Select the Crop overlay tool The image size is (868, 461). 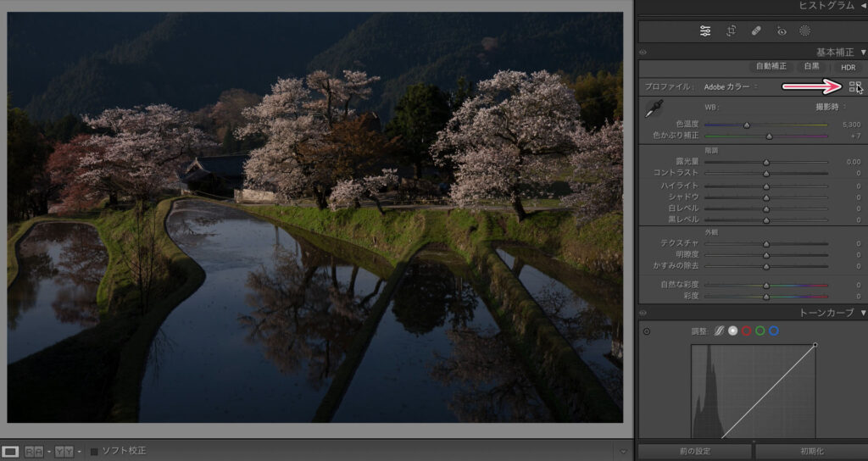(731, 31)
